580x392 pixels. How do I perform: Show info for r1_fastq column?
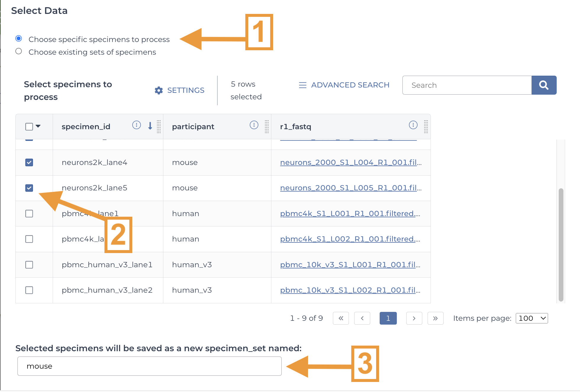(413, 125)
